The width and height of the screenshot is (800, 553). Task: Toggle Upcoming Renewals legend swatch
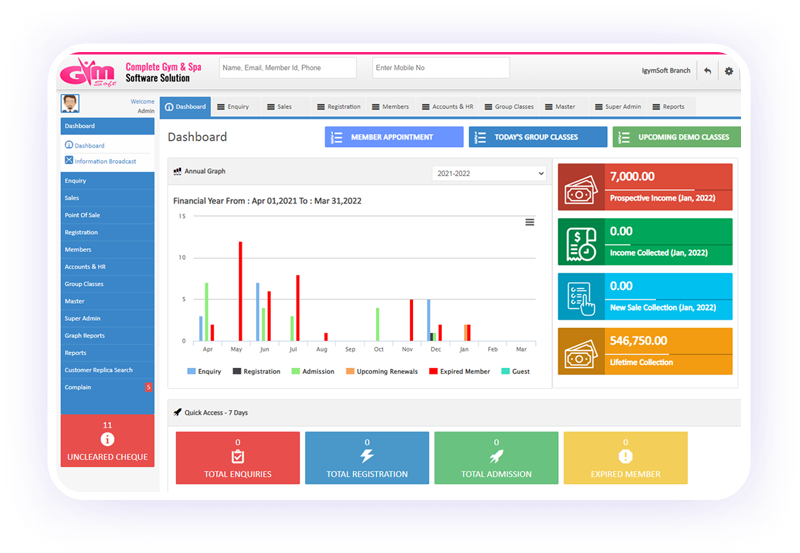(350, 371)
